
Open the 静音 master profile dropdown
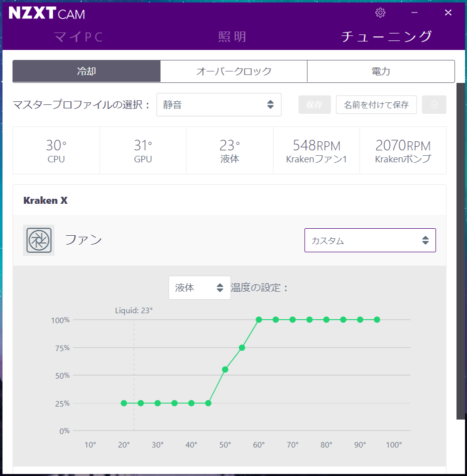tap(219, 105)
